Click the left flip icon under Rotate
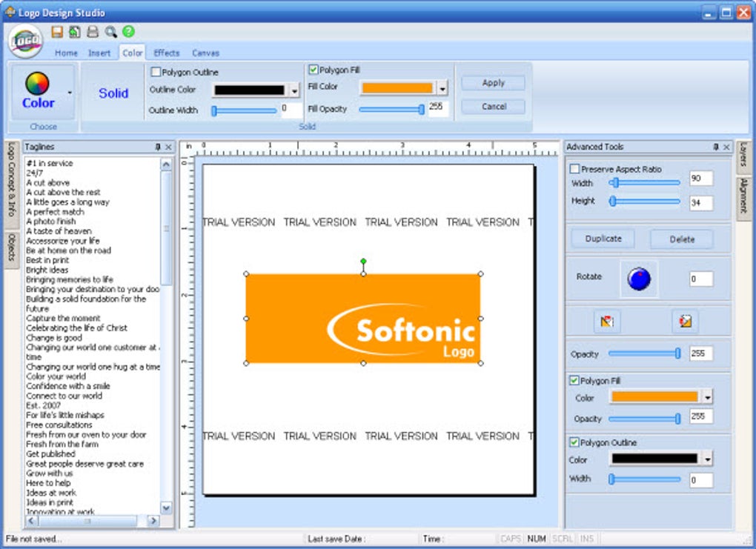 click(x=607, y=322)
